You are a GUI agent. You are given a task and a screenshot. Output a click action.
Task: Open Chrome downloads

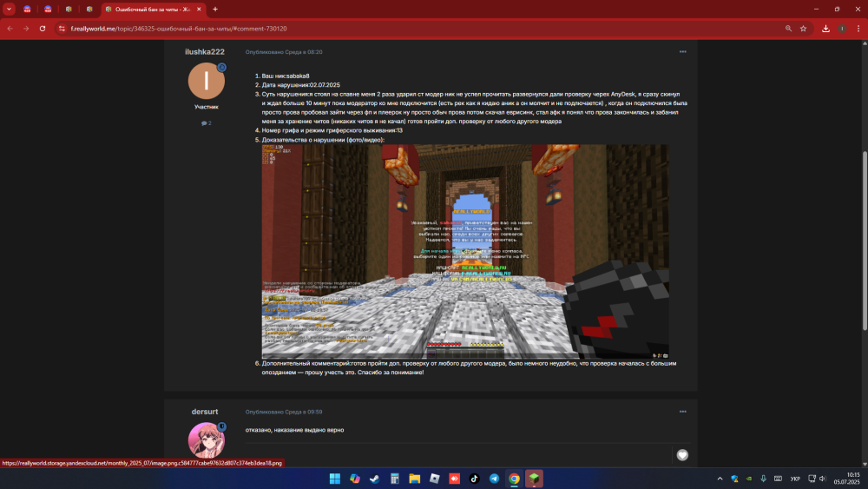(826, 29)
